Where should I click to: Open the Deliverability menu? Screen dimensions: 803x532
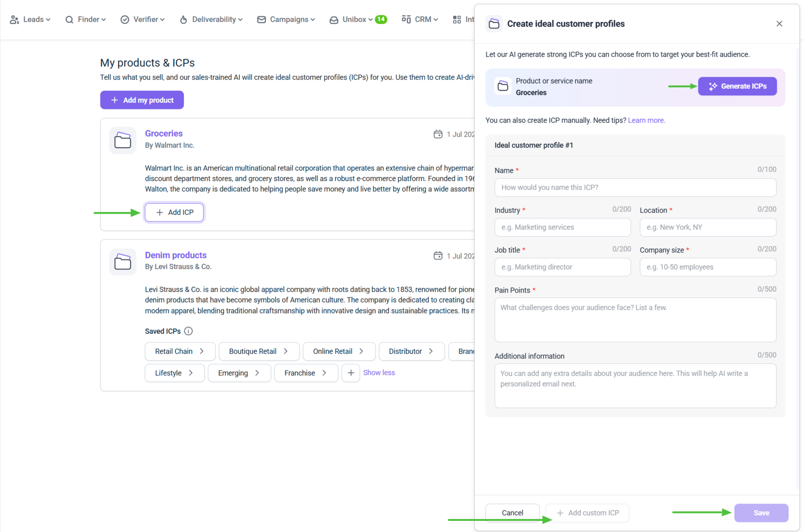pyautogui.click(x=211, y=19)
